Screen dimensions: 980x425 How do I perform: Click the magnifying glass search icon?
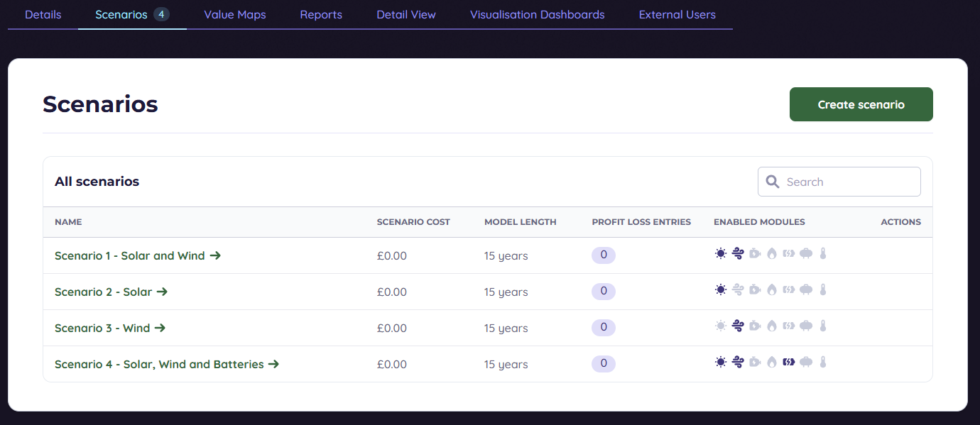click(x=773, y=182)
